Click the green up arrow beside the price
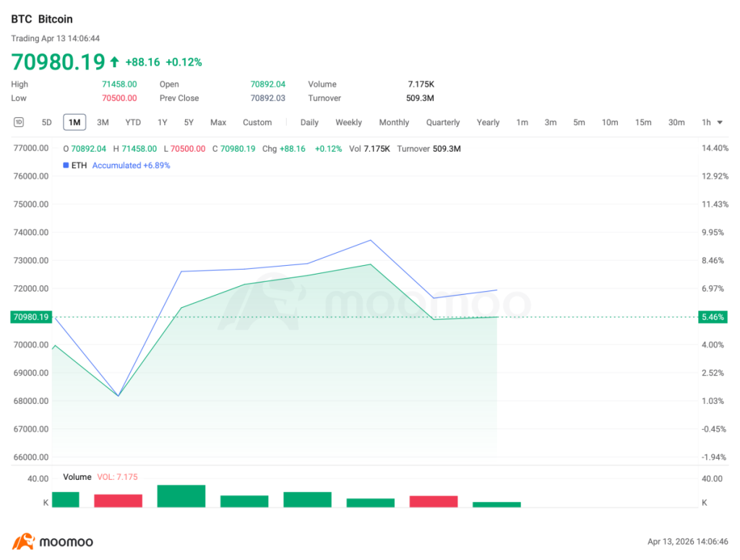The image size is (740, 560). tap(114, 62)
